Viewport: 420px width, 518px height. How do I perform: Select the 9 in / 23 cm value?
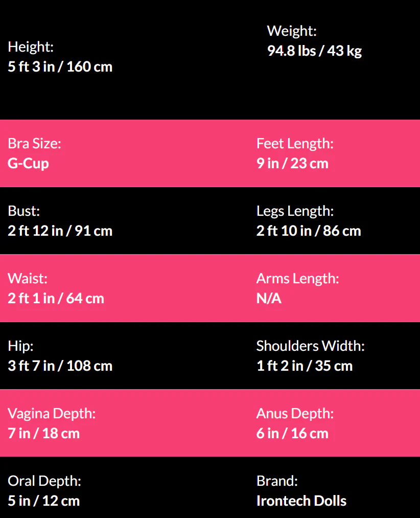292,164
